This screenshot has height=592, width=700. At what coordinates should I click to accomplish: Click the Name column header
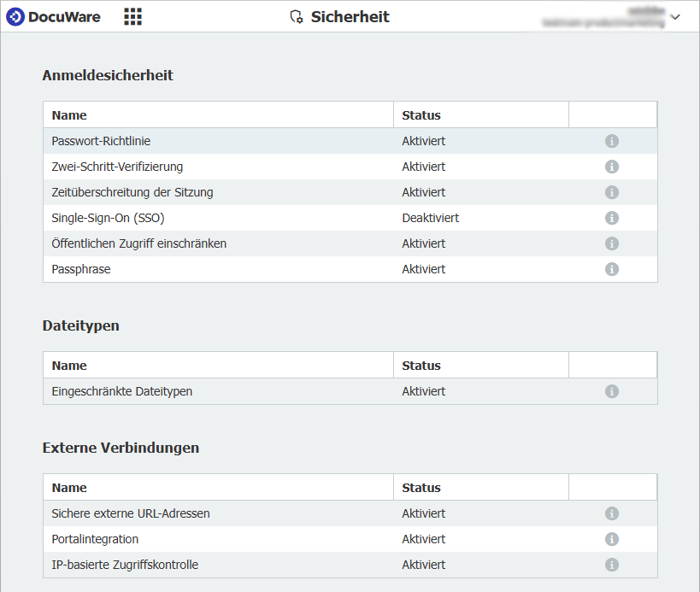[x=69, y=114]
